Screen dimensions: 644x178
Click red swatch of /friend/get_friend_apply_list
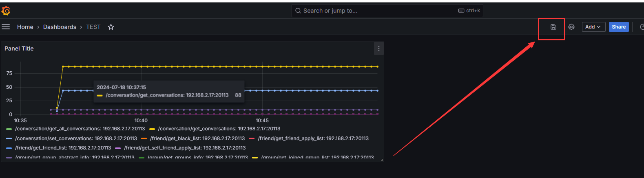click(x=252, y=138)
